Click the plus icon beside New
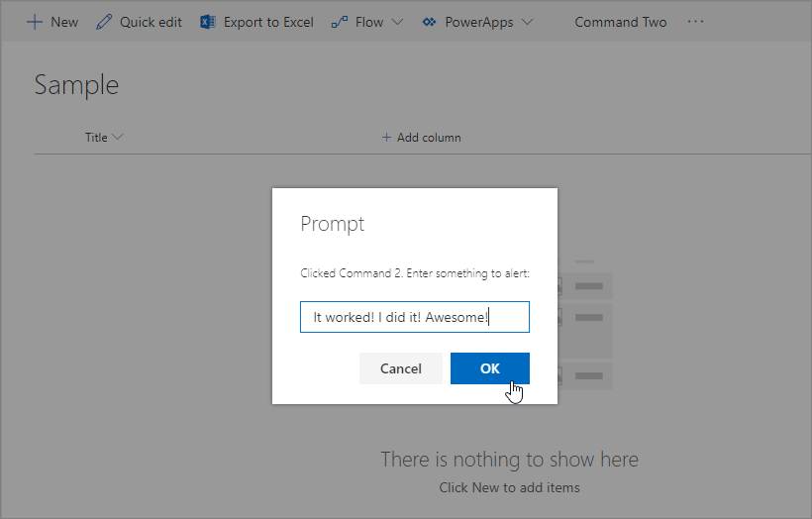 (35, 22)
